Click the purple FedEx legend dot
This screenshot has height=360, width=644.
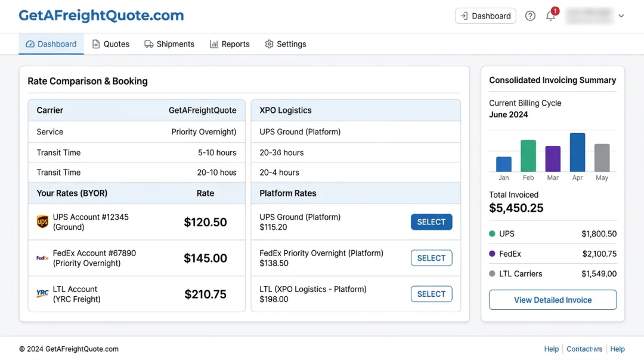click(x=492, y=254)
